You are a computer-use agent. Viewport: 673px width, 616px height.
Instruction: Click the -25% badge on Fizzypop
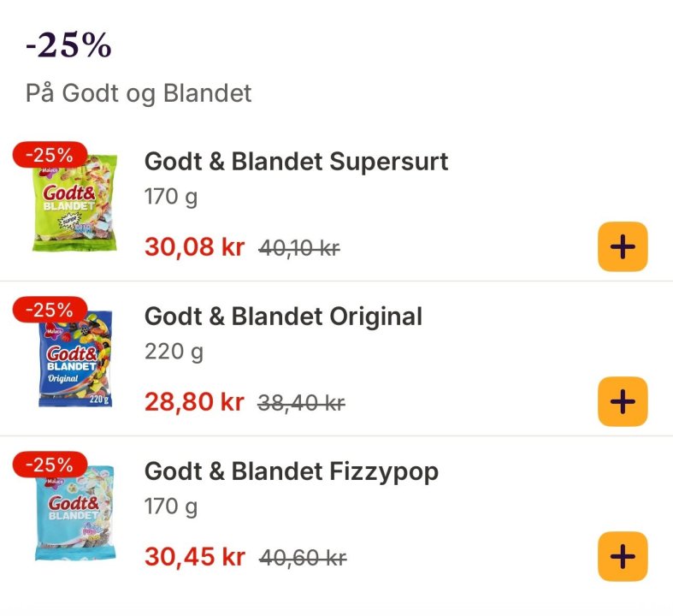pos(50,465)
